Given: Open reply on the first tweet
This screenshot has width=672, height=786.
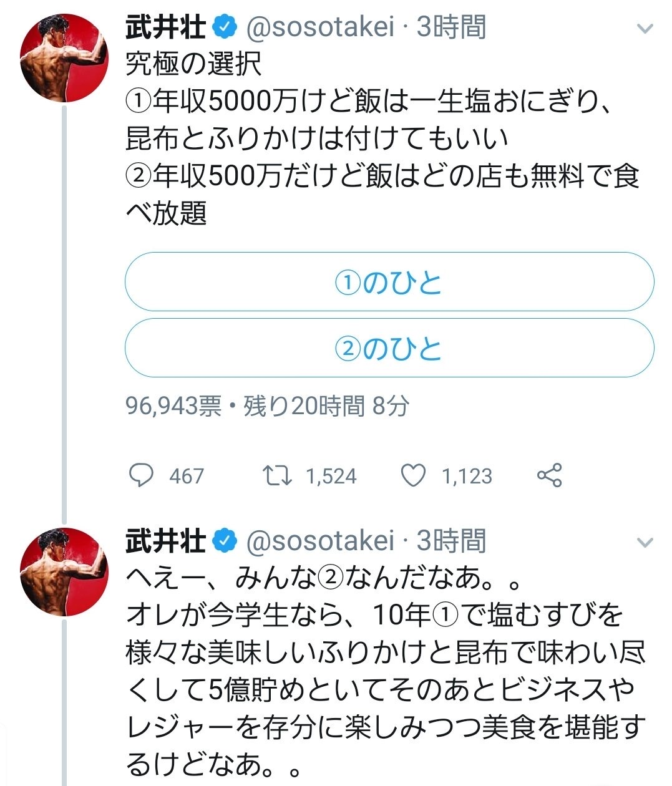Looking at the screenshot, I should (141, 475).
